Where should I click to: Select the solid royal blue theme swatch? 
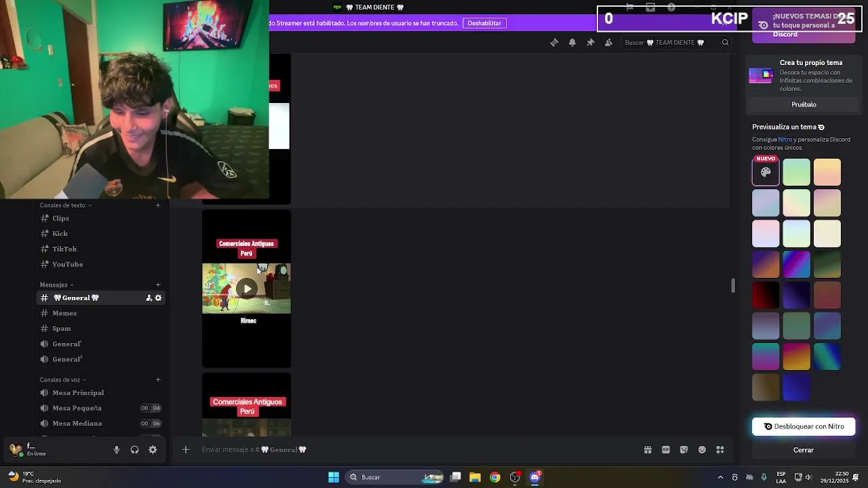(797, 387)
